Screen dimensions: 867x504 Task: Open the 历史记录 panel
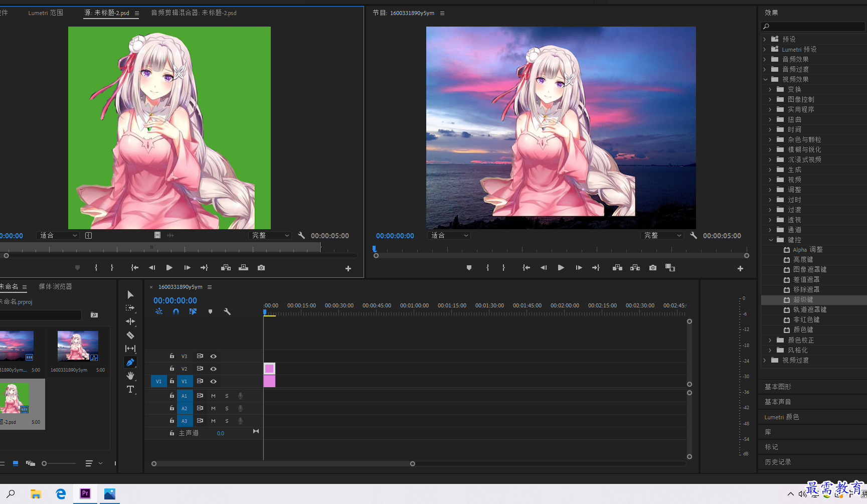(778, 462)
